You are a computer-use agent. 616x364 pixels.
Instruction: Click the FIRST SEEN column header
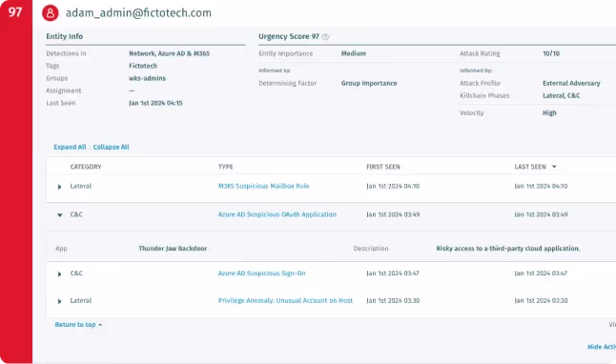(383, 167)
